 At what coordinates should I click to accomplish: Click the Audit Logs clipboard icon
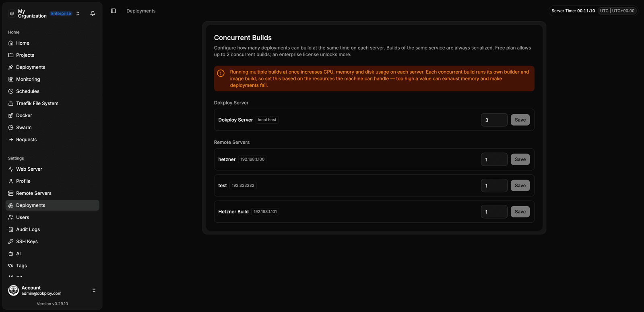[x=11, y=229]
